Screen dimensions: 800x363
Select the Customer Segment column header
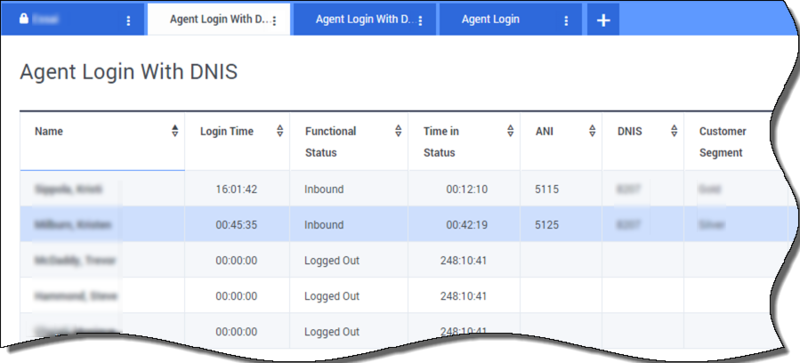tap(722, 142)
